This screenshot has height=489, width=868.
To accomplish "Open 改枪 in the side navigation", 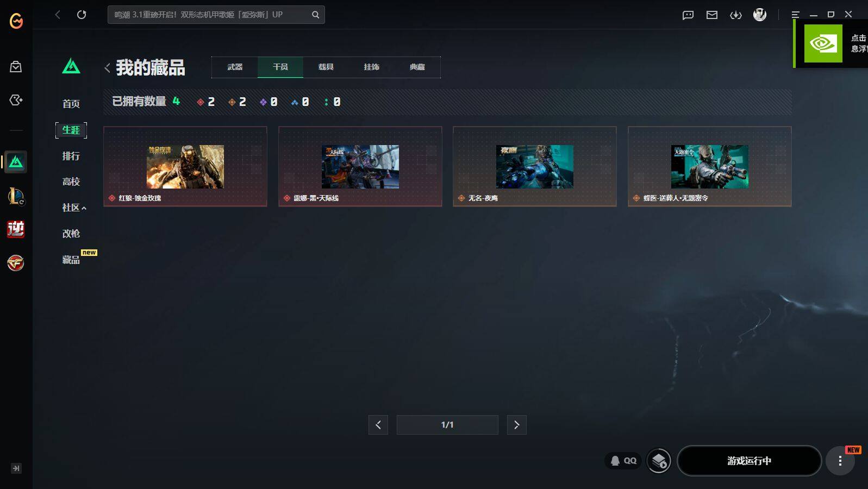I will (x=71, y=234).
